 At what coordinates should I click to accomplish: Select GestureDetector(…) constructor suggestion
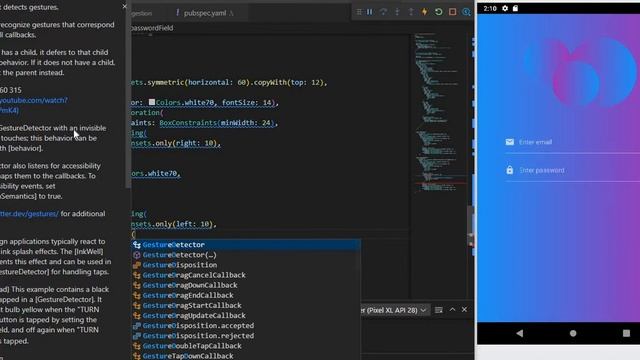[x=246, y=255]
